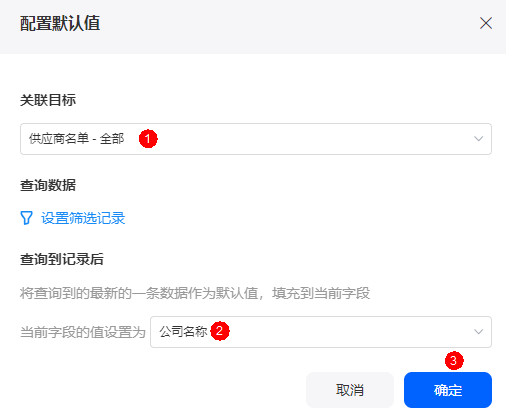Click the funnel filter icon

26,218
